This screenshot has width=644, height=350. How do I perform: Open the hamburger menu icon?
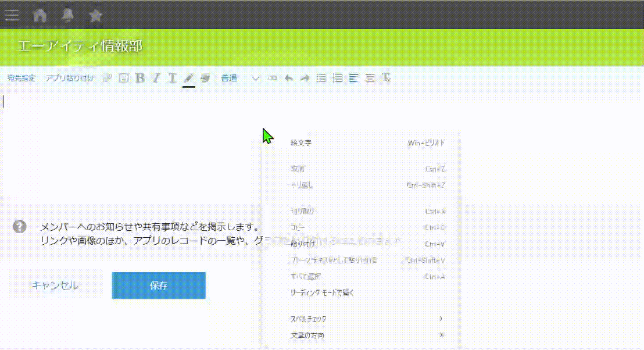click(12, 15)
